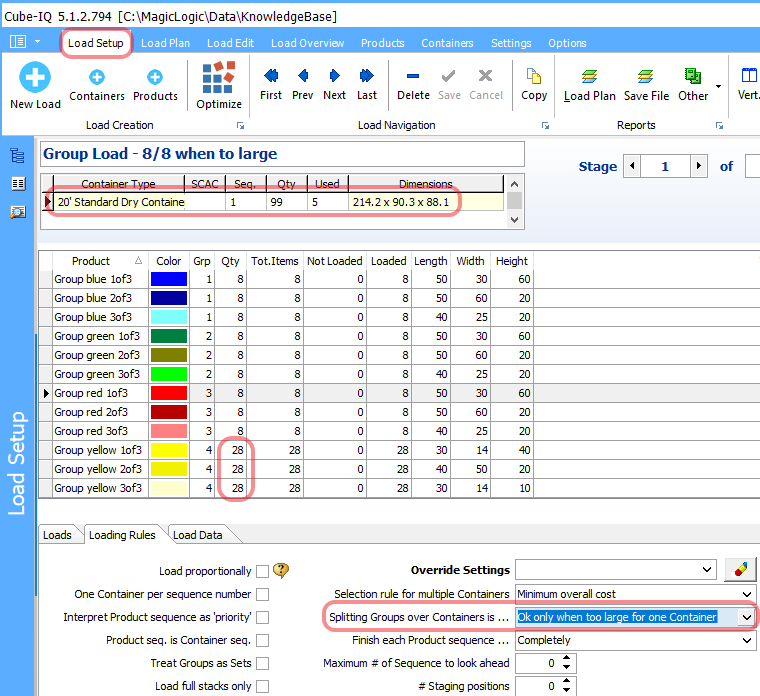760x696 pixels.
Task: Click the Copy icon in toolbar
Action: pyautogui.click(x=534, y=78)
